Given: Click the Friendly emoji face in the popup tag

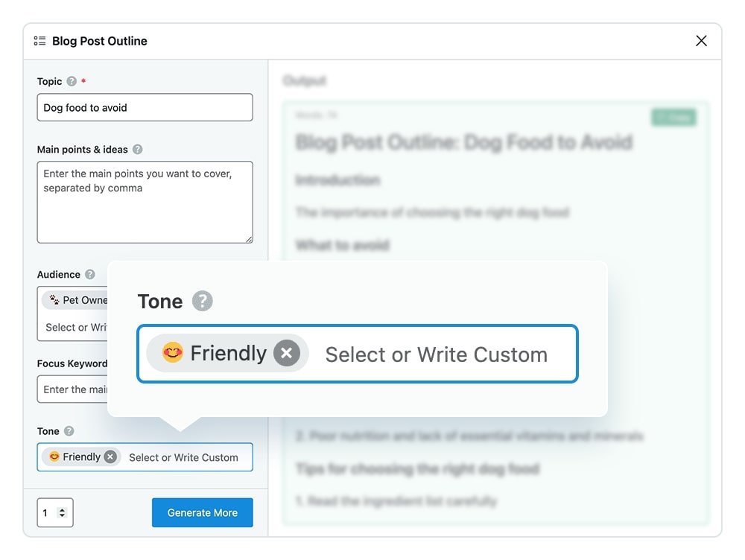Looking at the screenshot, I should (x=172, y=353).
